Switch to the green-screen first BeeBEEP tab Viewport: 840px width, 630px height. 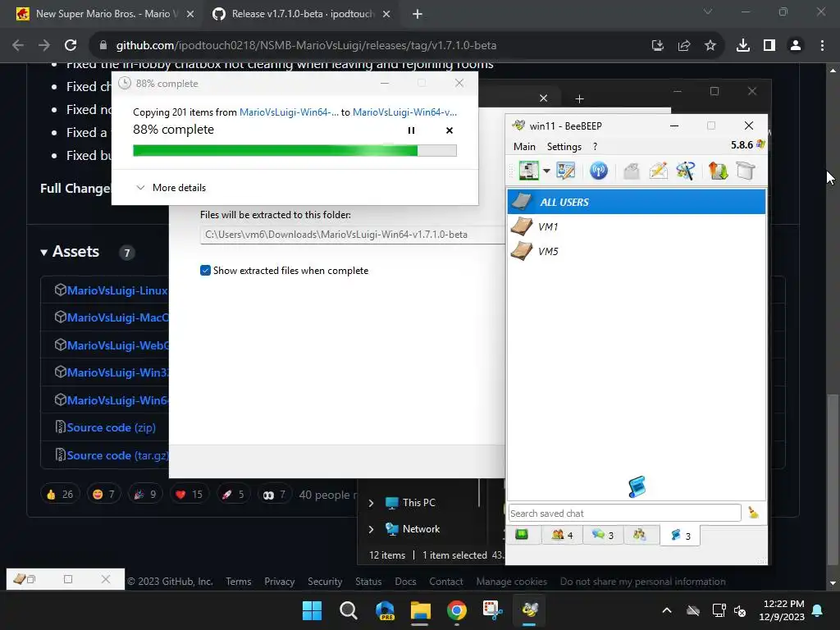pos(522,535)
